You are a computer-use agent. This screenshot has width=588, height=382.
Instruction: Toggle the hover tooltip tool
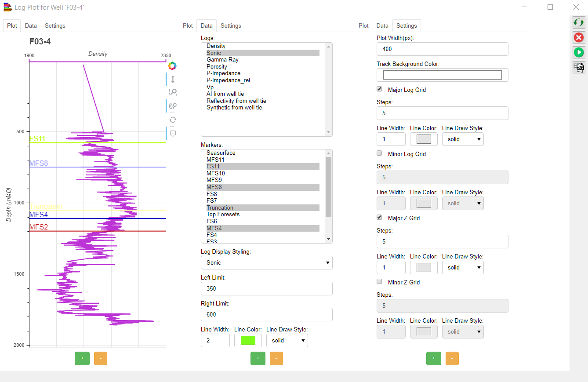173,133
